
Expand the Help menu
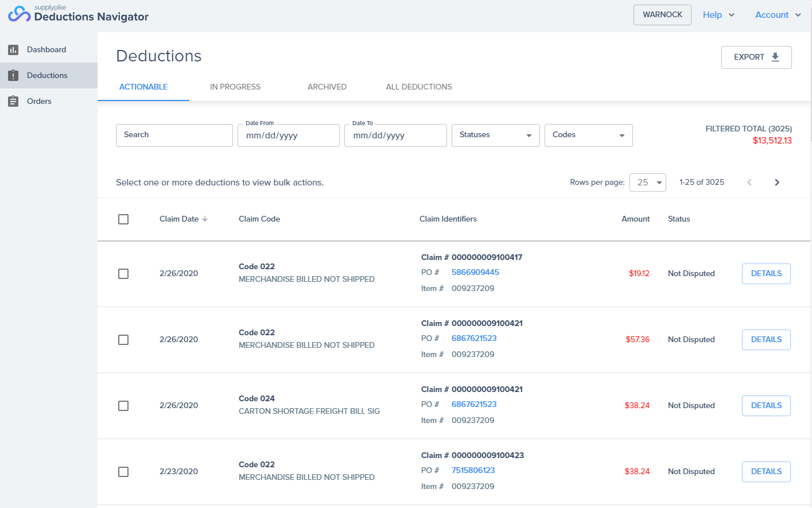(x=718, y=15)
